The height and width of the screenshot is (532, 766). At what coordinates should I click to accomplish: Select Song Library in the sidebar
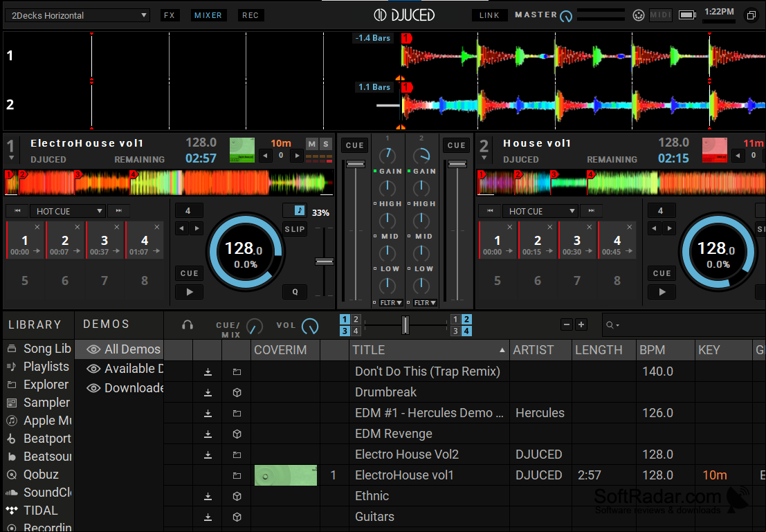[x=39, y=349]
